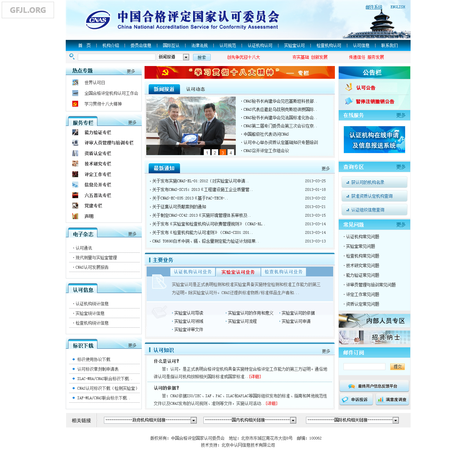
Task: Click the 提交 email subscription button
Action: [397, 367]
